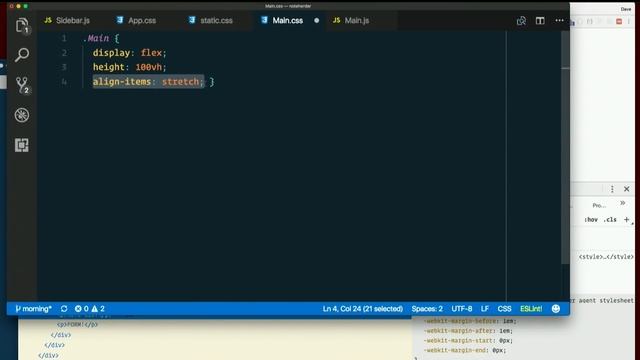Expand more DevTools tabs chevron
This screenshot has width=640, height=360.
(622, 203)
